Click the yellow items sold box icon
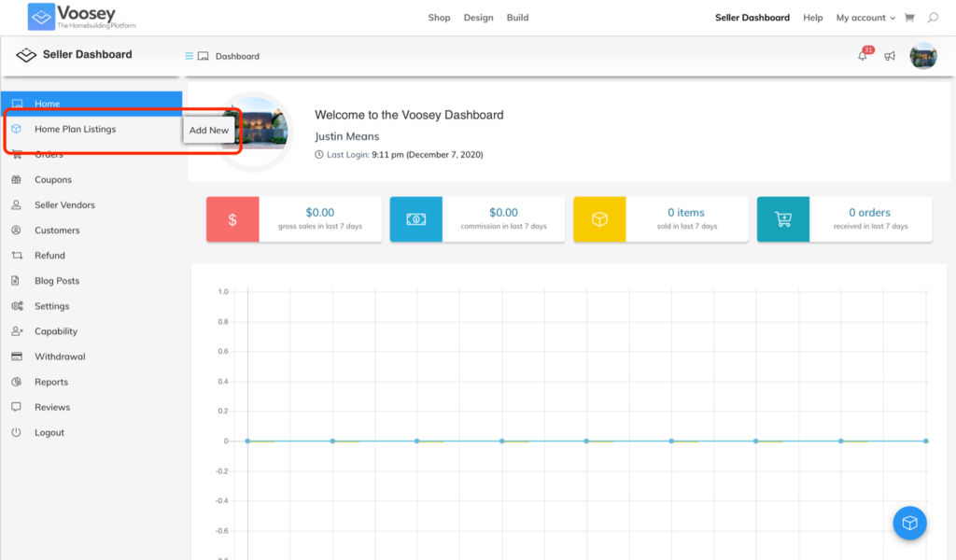Image resolution: width=956 pixels, height=560 pixels. 600,219
